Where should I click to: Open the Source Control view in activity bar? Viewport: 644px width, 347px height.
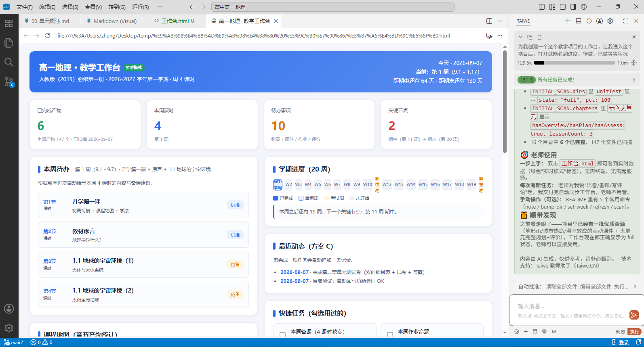pos(9,82)
